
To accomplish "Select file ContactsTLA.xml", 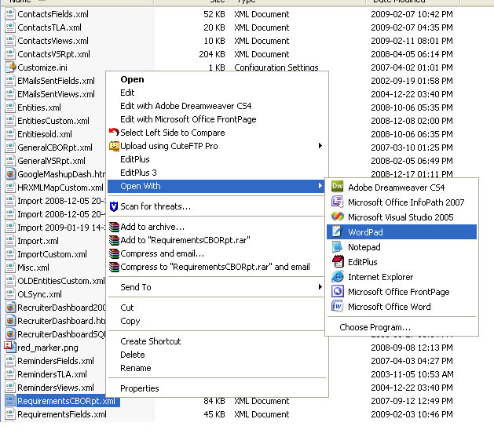I will pos(49,27).
